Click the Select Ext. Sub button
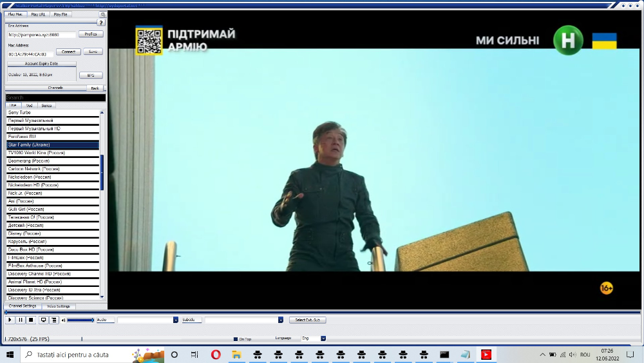Viewport: 644px width, 363px height. coord(308,320)
